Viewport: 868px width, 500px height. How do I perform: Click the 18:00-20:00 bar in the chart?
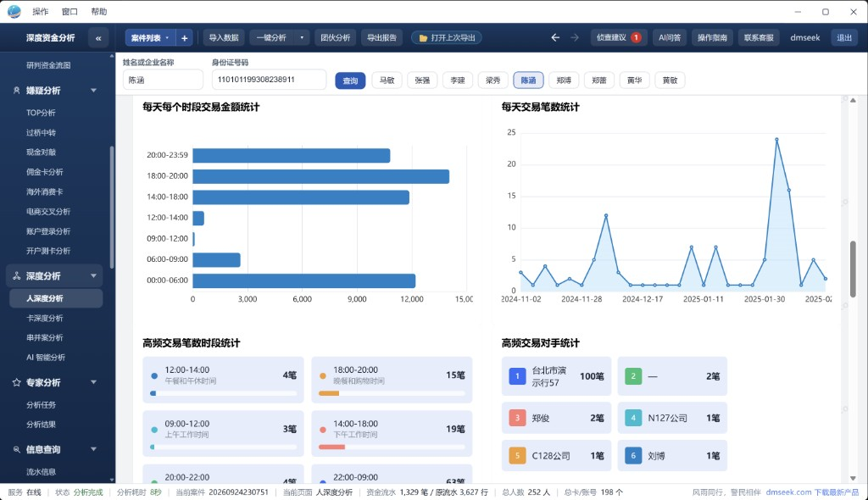(321, 176)
